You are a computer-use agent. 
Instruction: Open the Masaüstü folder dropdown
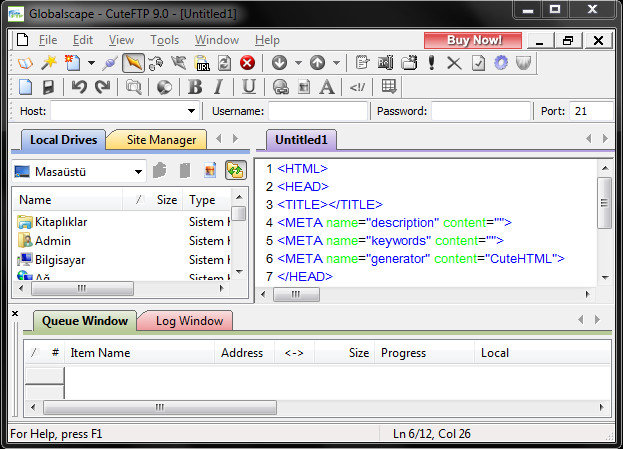coord(138,172)
